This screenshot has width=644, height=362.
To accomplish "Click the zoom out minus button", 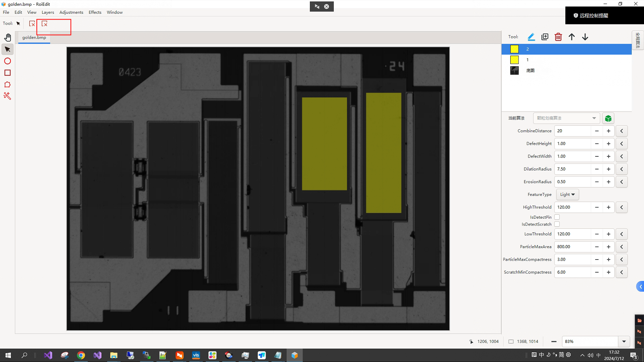I will point(554,341).
